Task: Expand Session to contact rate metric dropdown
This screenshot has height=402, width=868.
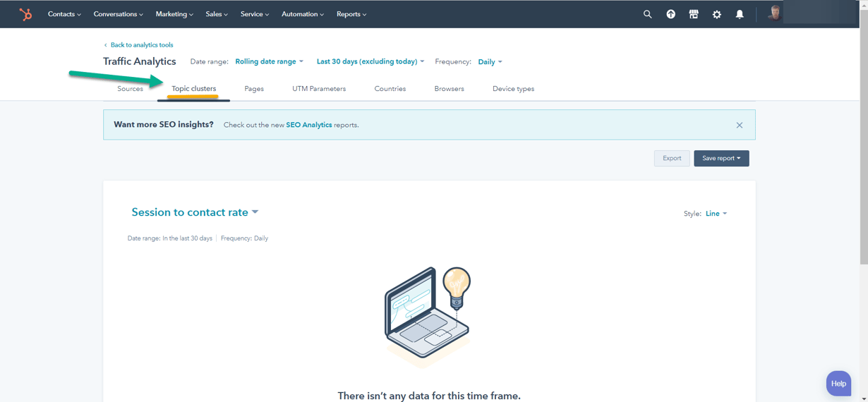Action: [195, 212]
